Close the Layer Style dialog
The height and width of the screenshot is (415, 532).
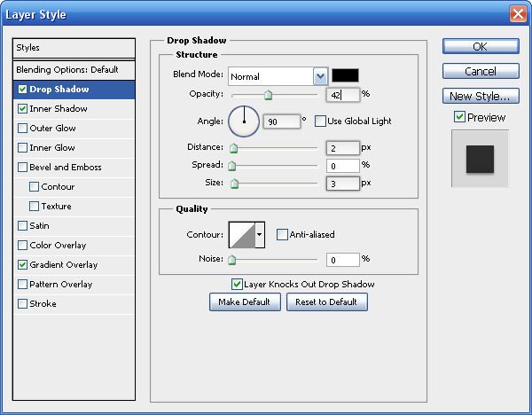[518, 14]
